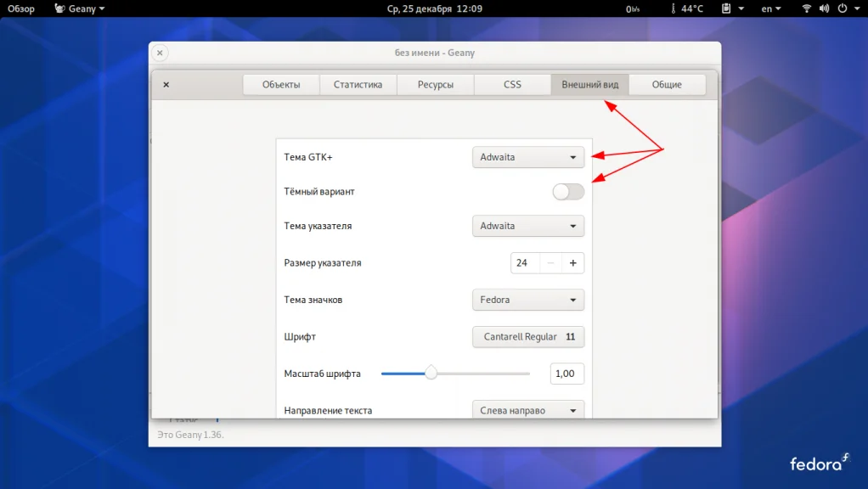Open the power system menu icon
Screen dimensions: 868x489
point(843,8)
